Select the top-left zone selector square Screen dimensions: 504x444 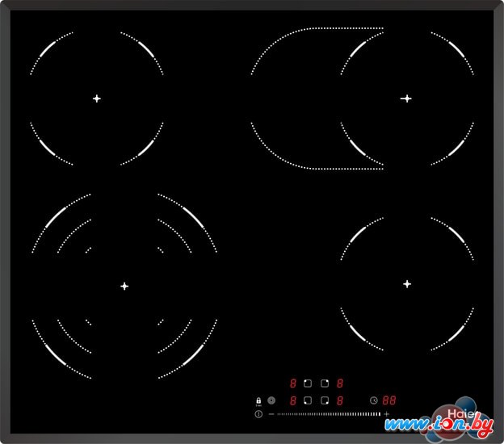click(x=308, y=383)
